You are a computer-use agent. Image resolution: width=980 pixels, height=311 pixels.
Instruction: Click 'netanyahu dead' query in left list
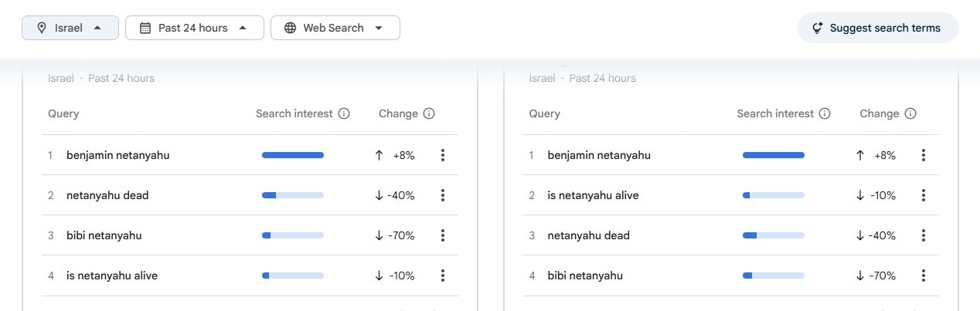pyautogui.click(x=107, y=195)
